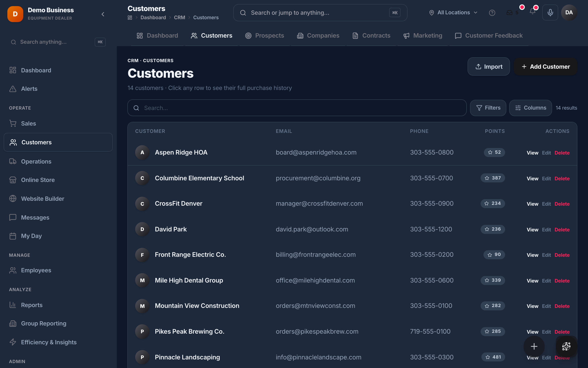Sort by the CUSTOMER column header
This screenshot has height=368, width=588.
(x=150, y=131)
